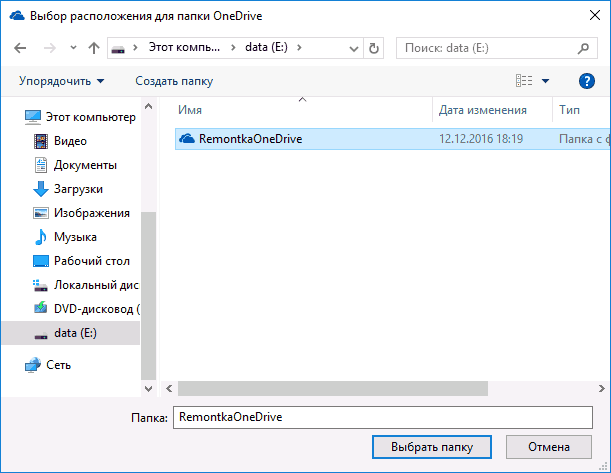This screenshot has height=473, width=611.
Task: Click date cell '12.12.2016 18:19'
Action: pyautogui.click(x=481, y=139)
